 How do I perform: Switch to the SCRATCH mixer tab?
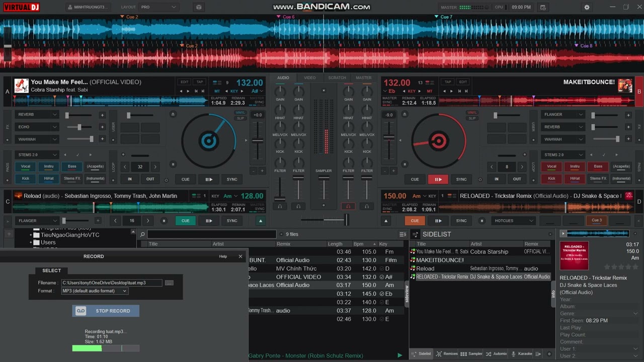(337, 77)
